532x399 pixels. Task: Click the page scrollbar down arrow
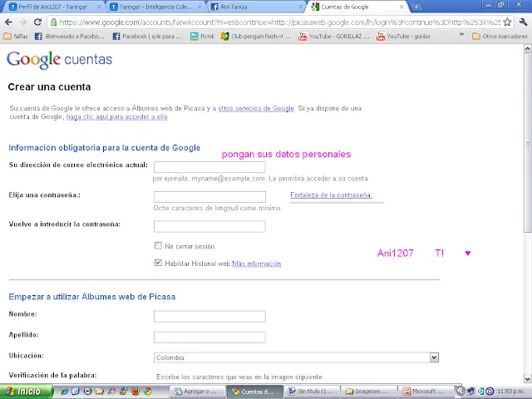(528, 379)
